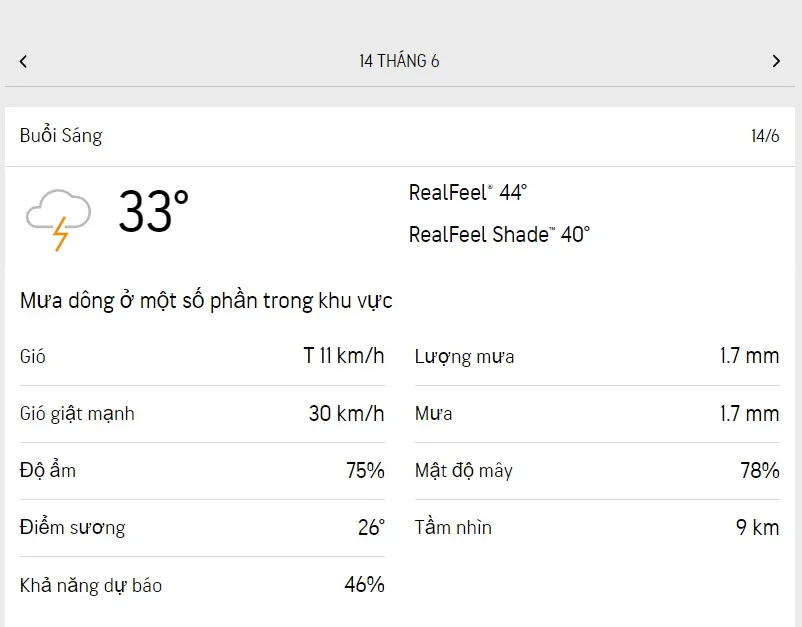Go to the previous day arrow

(x=23, y=61)
